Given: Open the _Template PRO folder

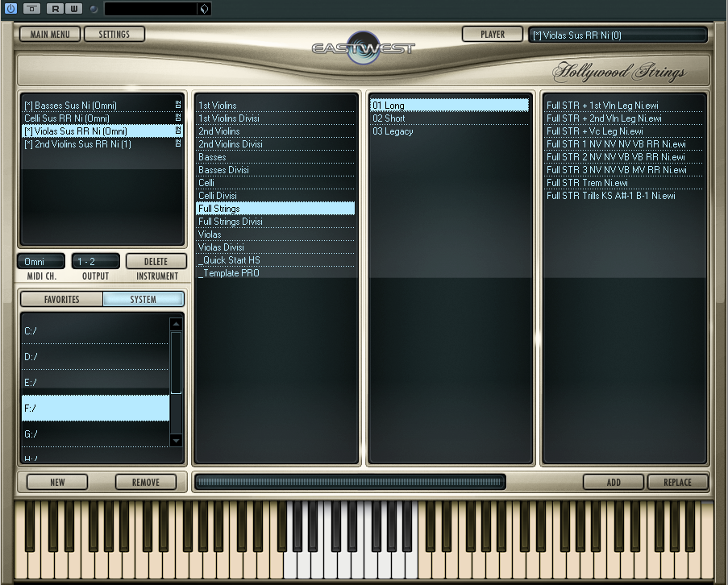Looking at the screenshot, I should (x=276, y=273).
